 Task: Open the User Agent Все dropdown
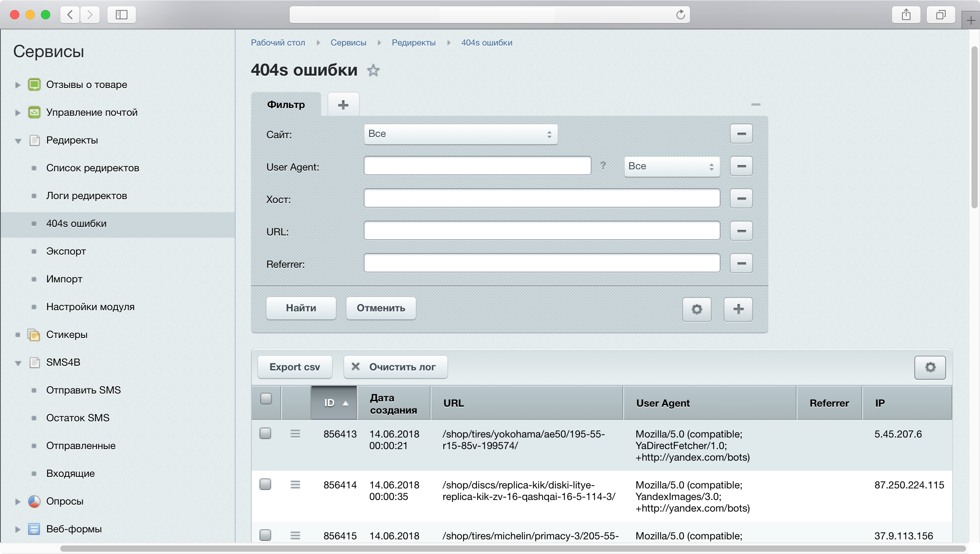click(x=671, y=166)
